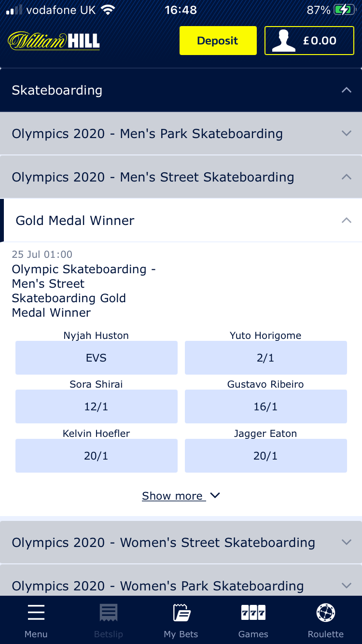This screenshot has width=362, height=644.
Task: Collapse the Skateboarding section
Action: [346, 90]
